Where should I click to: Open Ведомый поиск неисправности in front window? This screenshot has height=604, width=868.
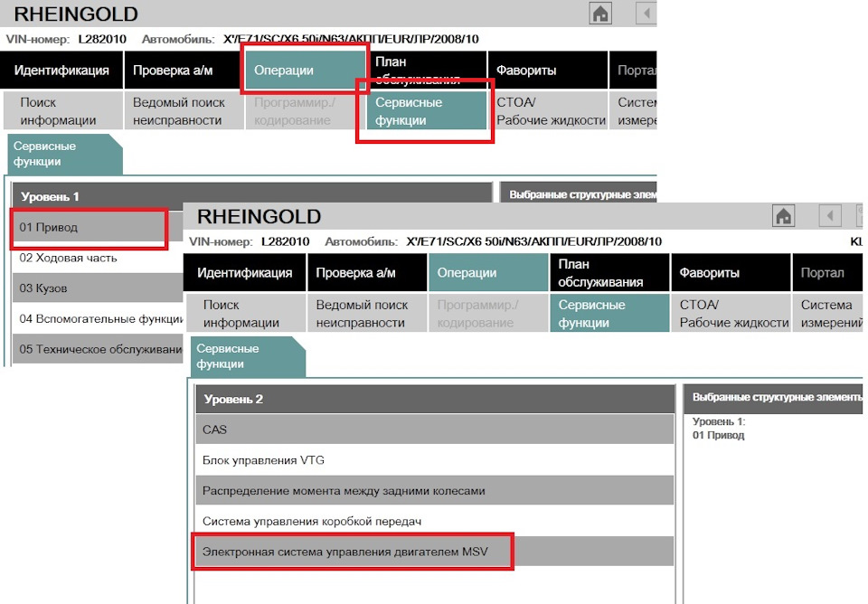366,314
